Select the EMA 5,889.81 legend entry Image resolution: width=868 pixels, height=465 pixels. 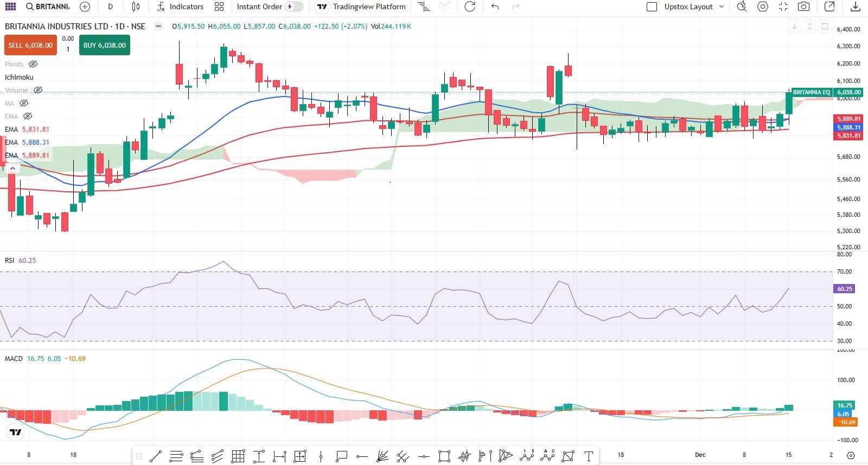coord(27,155)
